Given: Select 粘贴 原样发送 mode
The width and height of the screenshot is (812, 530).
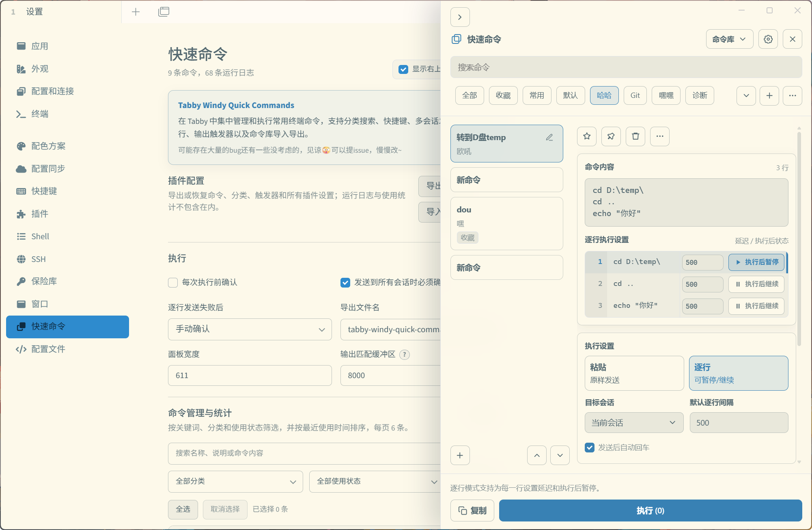Looking at the screenshot, I should coord(634,373).
